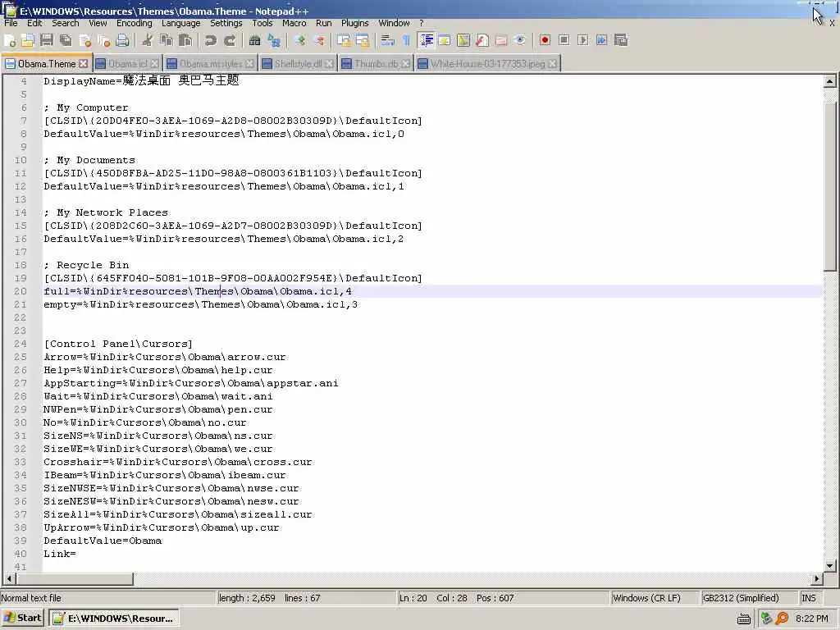
Task: Open the Settings menu
Action: (226, 23)
